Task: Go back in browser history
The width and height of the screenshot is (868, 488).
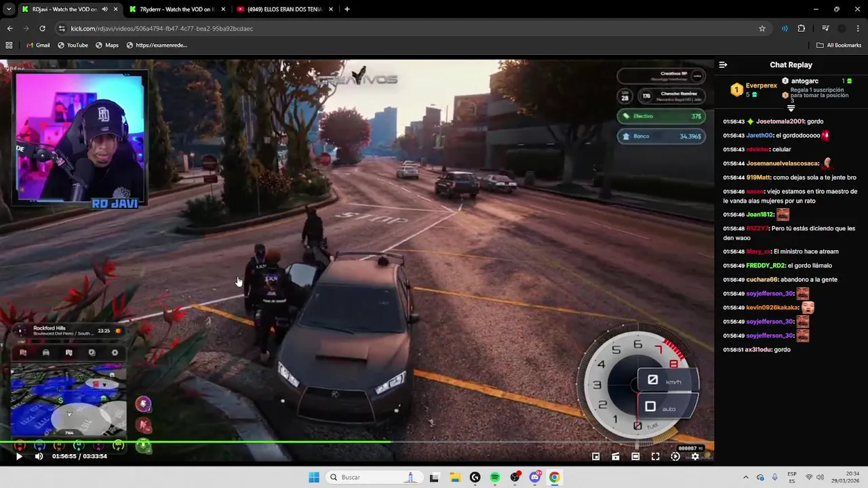Action: [x=9, y=28]
